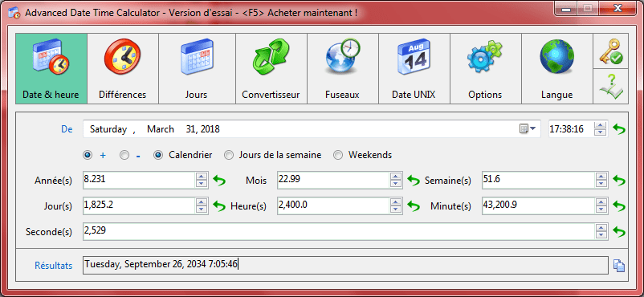
Task: Click the De label link
Action: point(67,129)
